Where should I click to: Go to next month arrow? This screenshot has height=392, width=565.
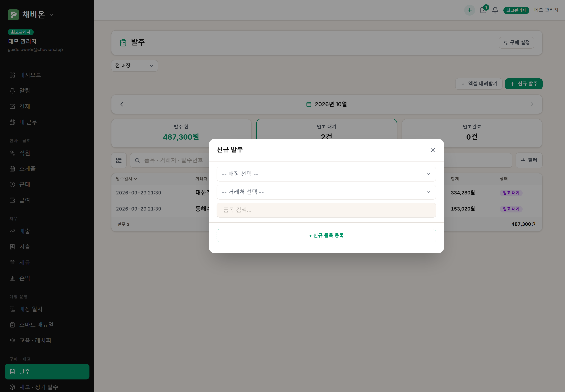[532, 104]
